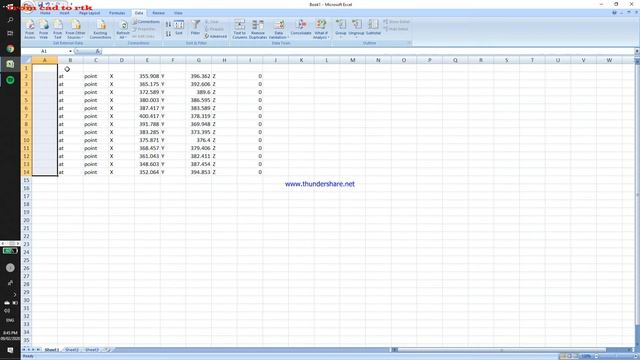The height and width of the screenshot is (360, 640).
Task: Click the Select All corner button
Action: point(27,60)
